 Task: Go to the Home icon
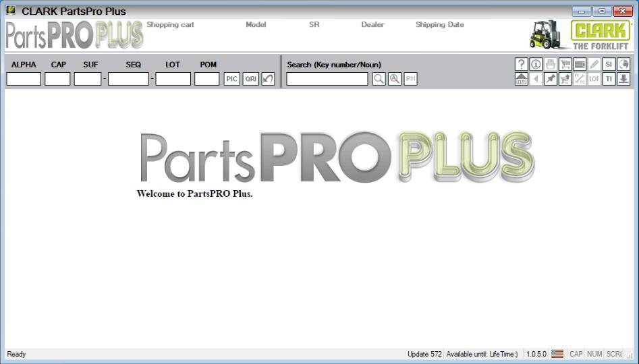click(x=521, y=79)
